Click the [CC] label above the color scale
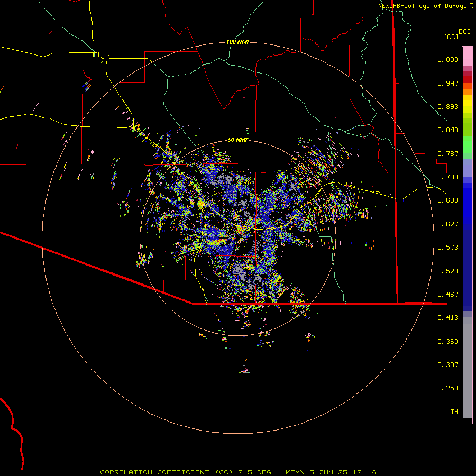Image resolution: width=476 pixels, height=476 pixels. click(452, 36)
